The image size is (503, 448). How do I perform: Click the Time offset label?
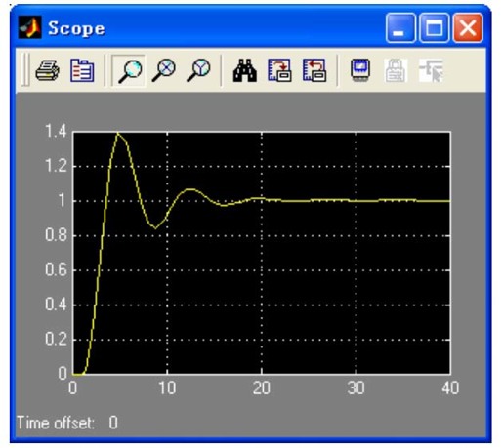[x=56, y=423]
